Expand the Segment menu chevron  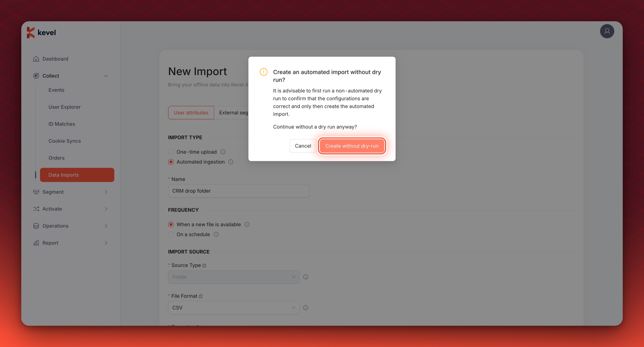click(106, 192)
